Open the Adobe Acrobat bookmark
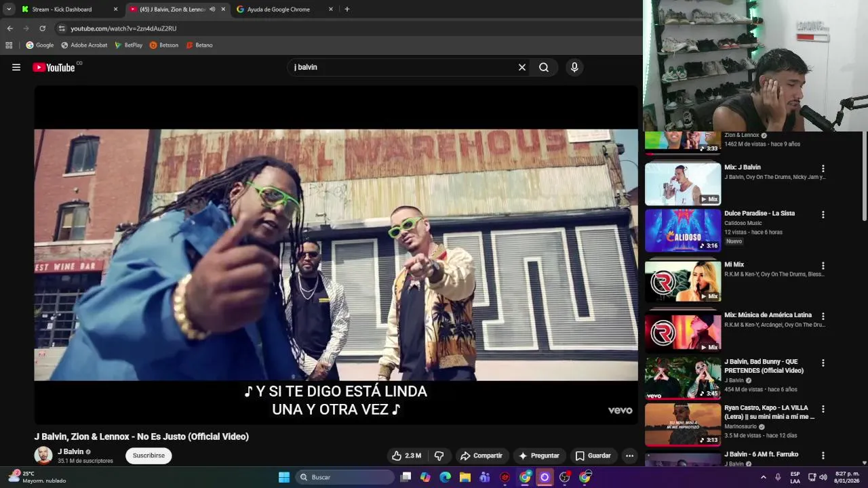 click(84, 45)
